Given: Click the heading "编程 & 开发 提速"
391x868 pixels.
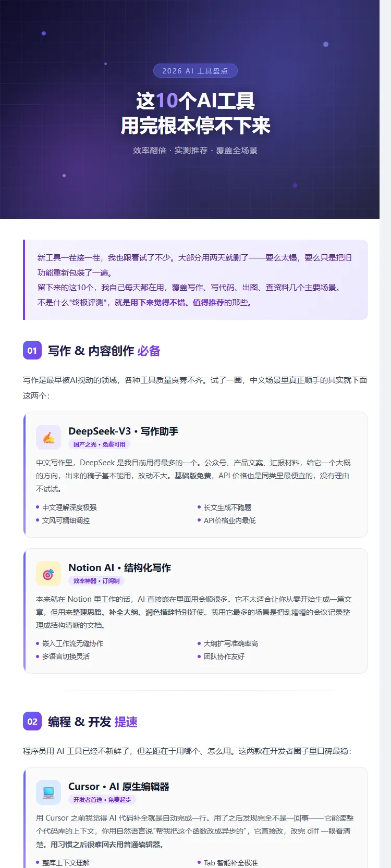Looking at the screenshot, I should point(93,722).
